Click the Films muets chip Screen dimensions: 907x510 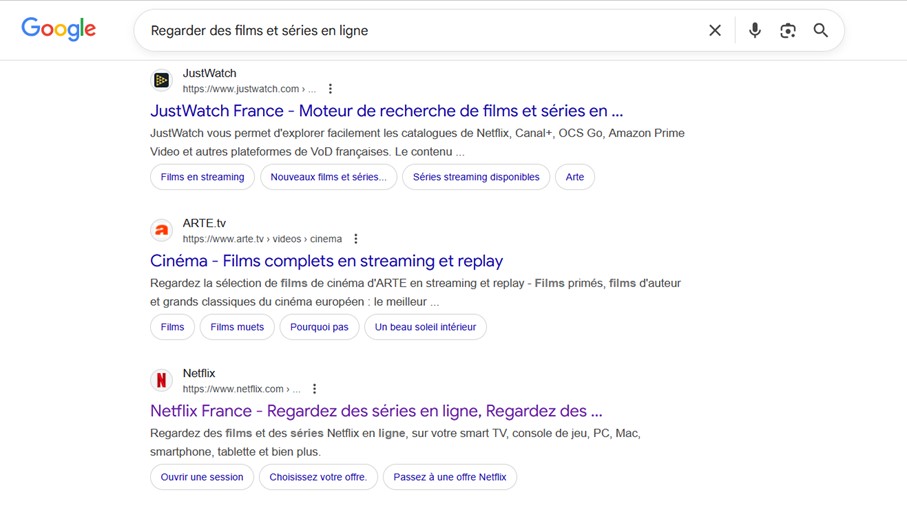[237, 327]
